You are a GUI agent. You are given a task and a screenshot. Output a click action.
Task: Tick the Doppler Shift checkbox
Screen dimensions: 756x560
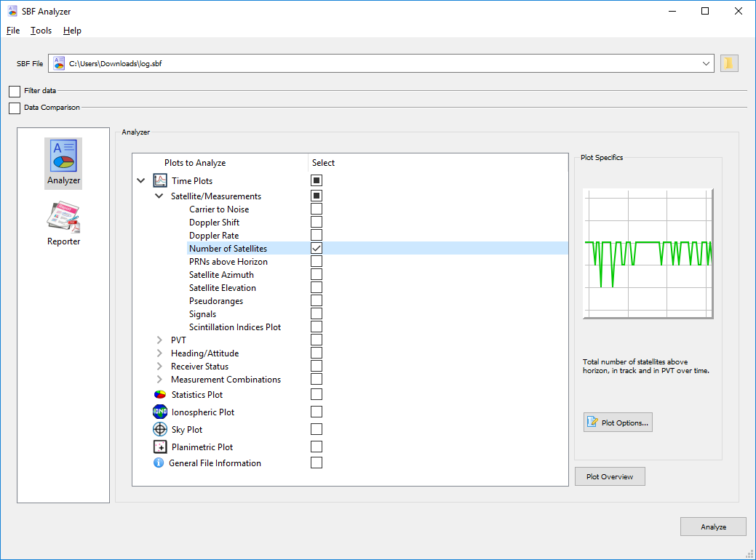tap(317, 222)
